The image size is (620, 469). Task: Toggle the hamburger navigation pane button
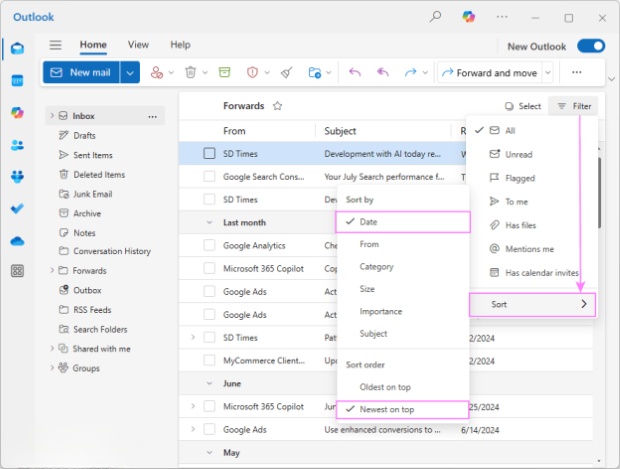pos(55,45)
